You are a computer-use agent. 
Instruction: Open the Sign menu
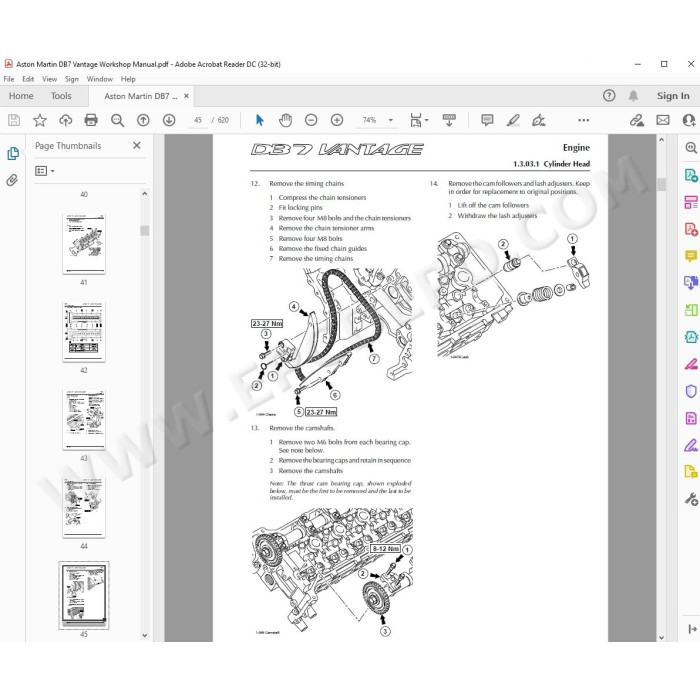click(71, 79)
